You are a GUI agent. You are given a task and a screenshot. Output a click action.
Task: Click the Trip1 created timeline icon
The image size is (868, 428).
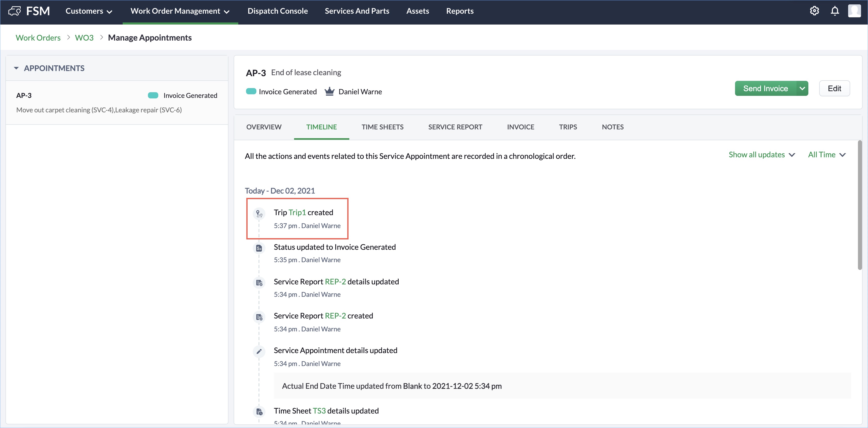[259, 214]
